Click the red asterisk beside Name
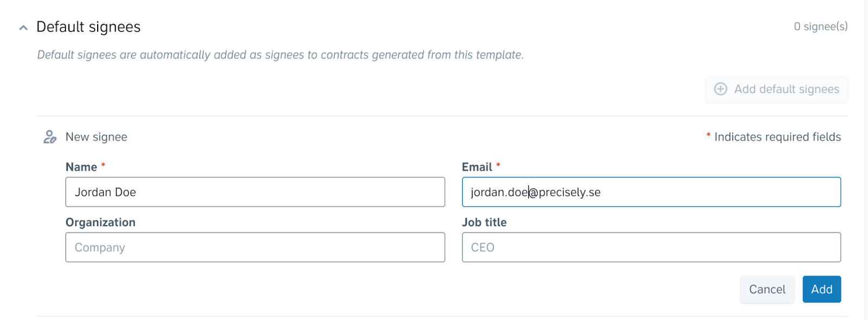 [103, 165]
